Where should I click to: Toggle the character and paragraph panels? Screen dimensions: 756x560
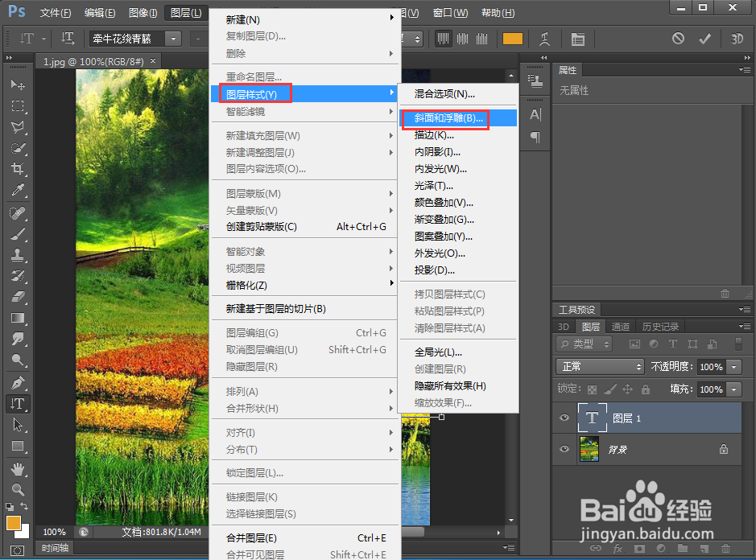[577, 39]
